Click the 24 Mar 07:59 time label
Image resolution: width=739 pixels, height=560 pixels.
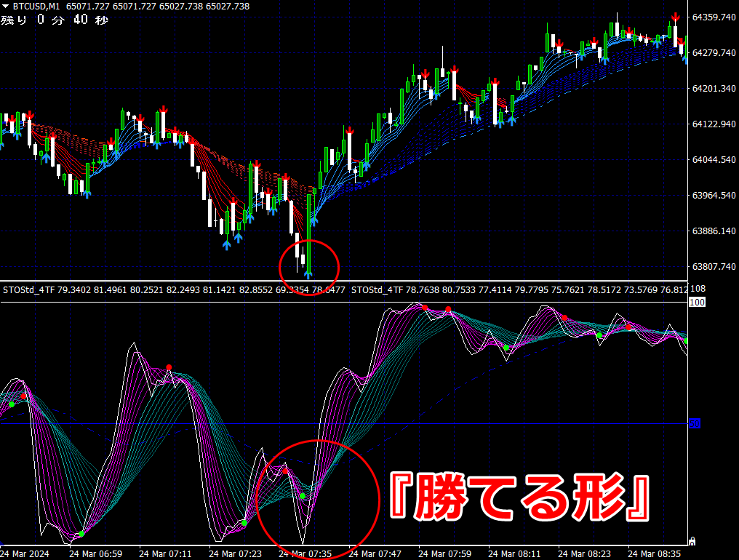pos(444,554)
